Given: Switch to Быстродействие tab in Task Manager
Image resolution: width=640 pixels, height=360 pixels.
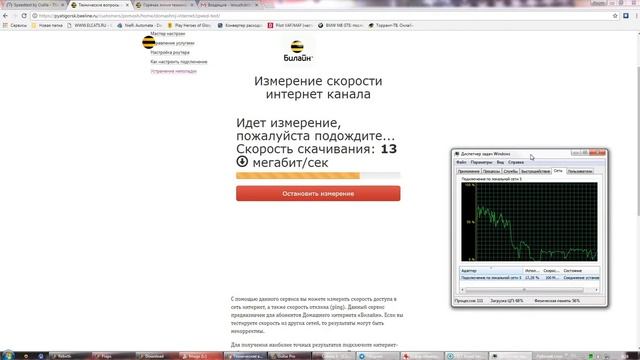Looking at the screenshot, I should (x=536, y=171).
